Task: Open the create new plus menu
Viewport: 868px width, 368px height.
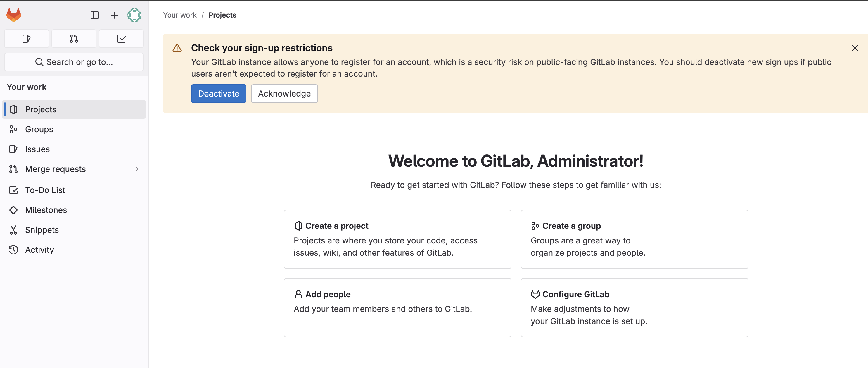Action: [x=115, y=15]
